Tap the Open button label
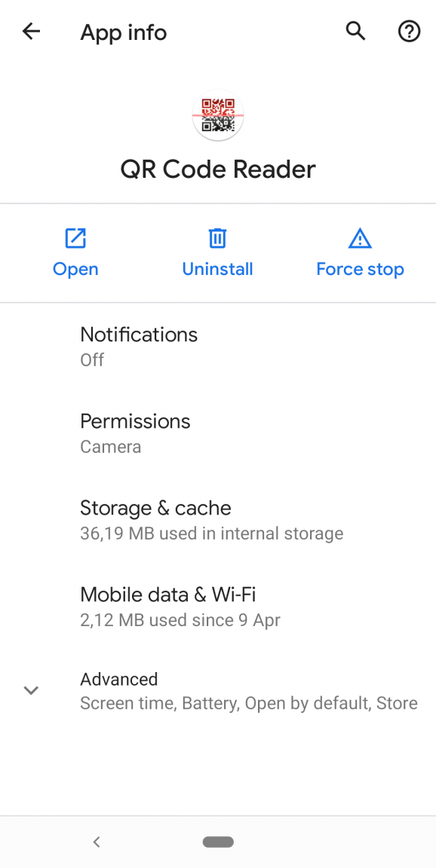 pos(75,270)
